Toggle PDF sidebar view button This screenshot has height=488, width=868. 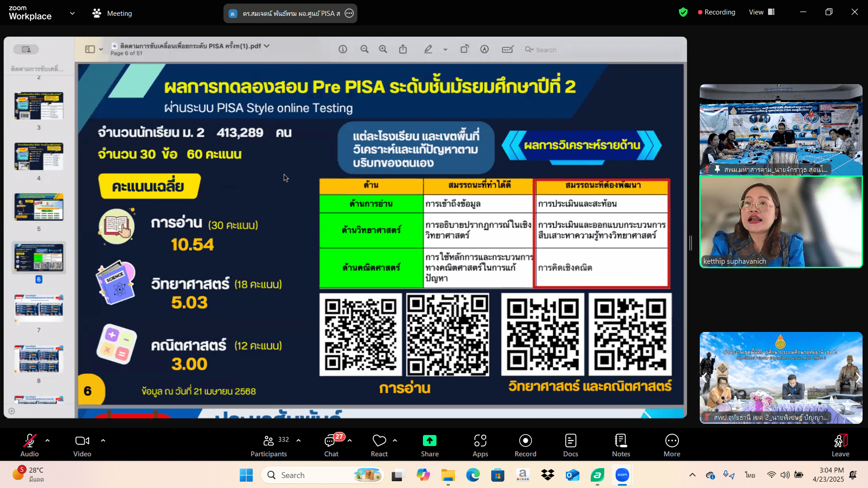90,49
